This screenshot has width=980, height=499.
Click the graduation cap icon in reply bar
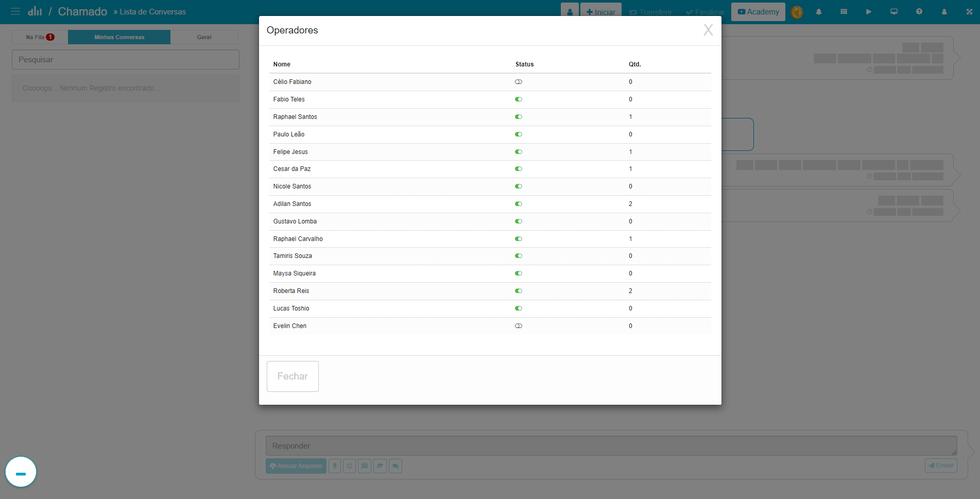[x=380, y=466]
